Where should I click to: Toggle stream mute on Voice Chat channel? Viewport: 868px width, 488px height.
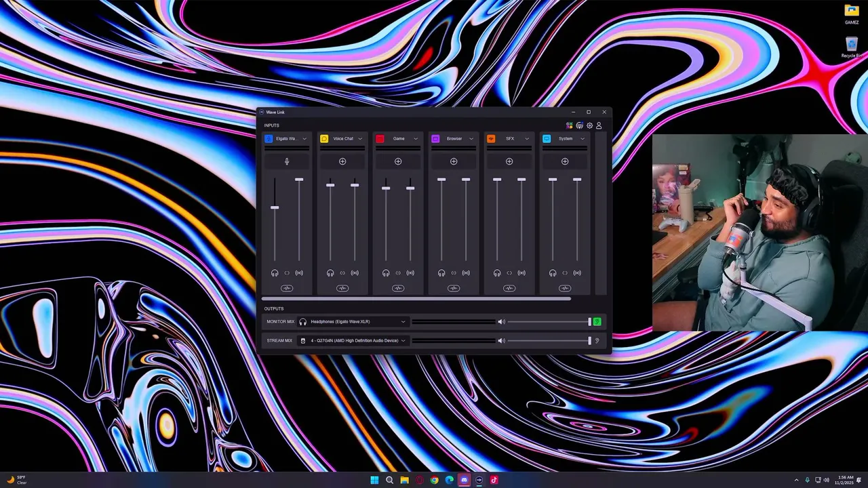[355, 272]
